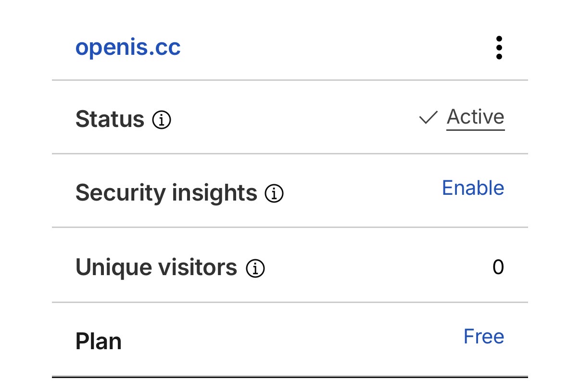Click the checkmark icon next to Active
Viewport: 580px width, 392px height.
[x=428, y=117]
